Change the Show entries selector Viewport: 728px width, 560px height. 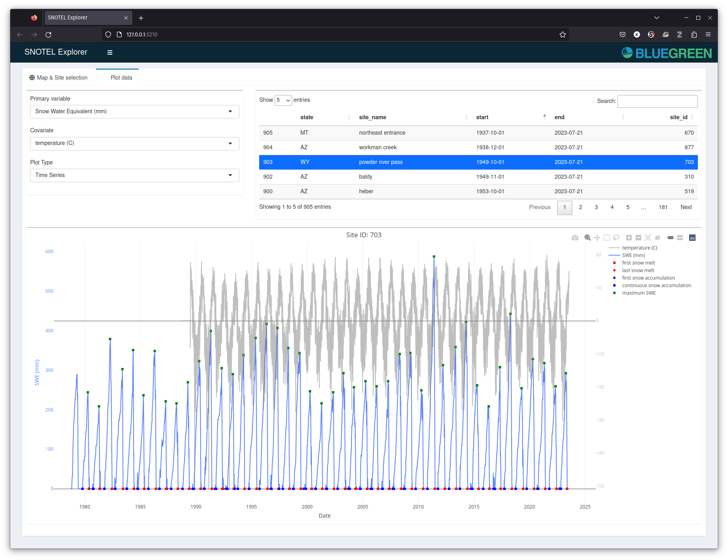pos(283,100)
